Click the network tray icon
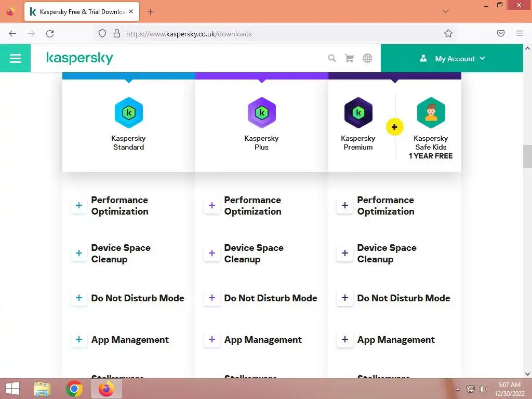Viewport: 532px width, 399px height. 471,389
